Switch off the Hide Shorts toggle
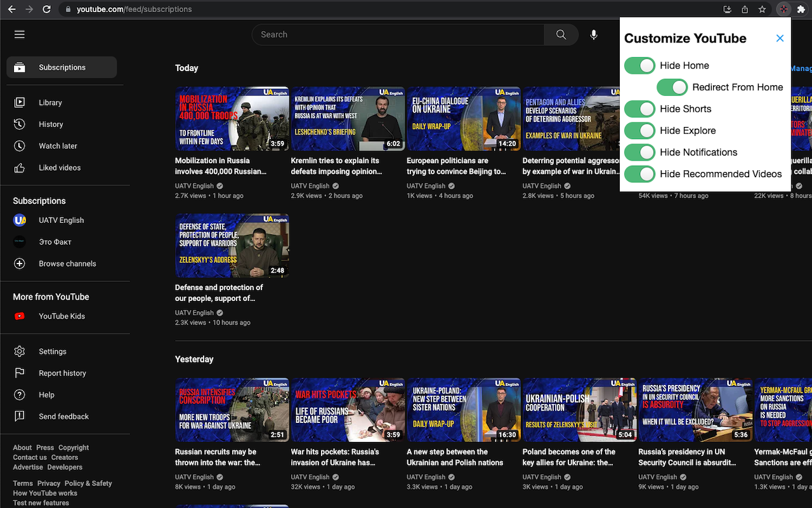 [639, 109]
